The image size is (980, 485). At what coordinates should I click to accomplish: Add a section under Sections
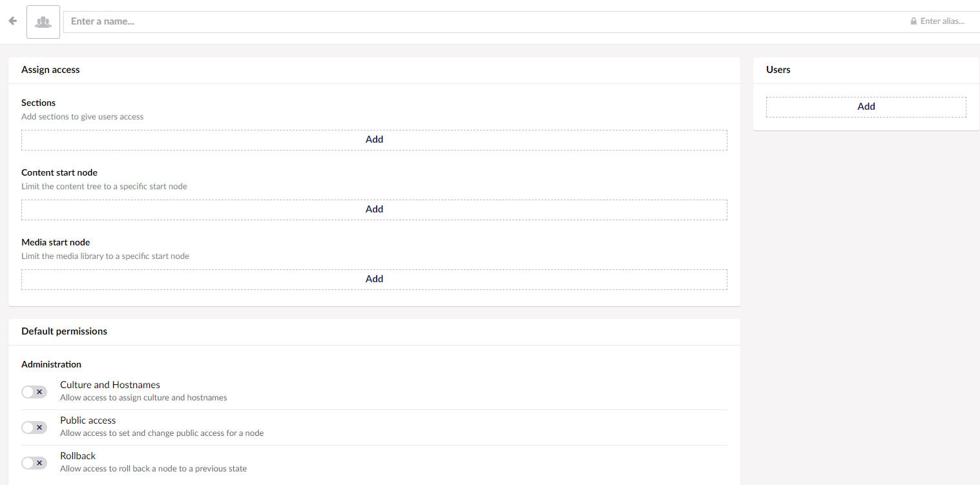coord(374,139)
